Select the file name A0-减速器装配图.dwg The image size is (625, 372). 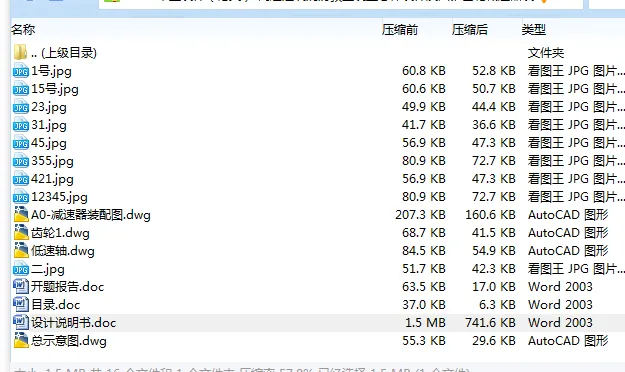[91, 215]
